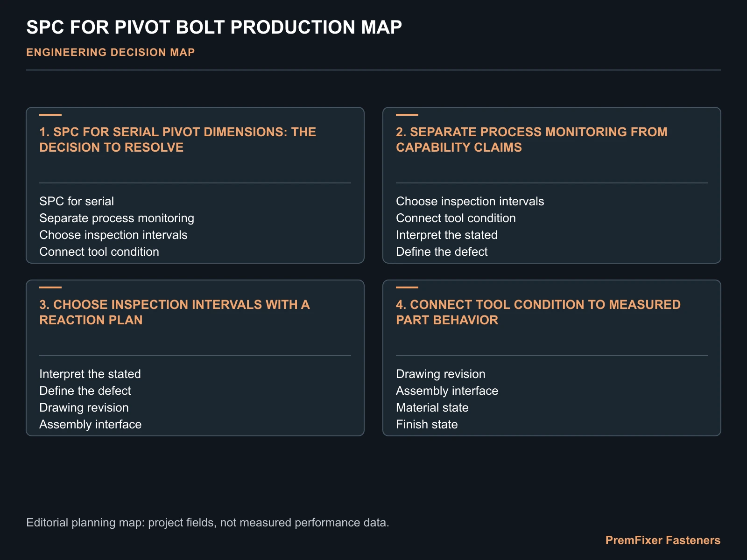The image size is (747, 560).
Task: Select heading '1. SPC FOR SERIAL PIVOT DIMENSIONS'
Action: [178, 140]
